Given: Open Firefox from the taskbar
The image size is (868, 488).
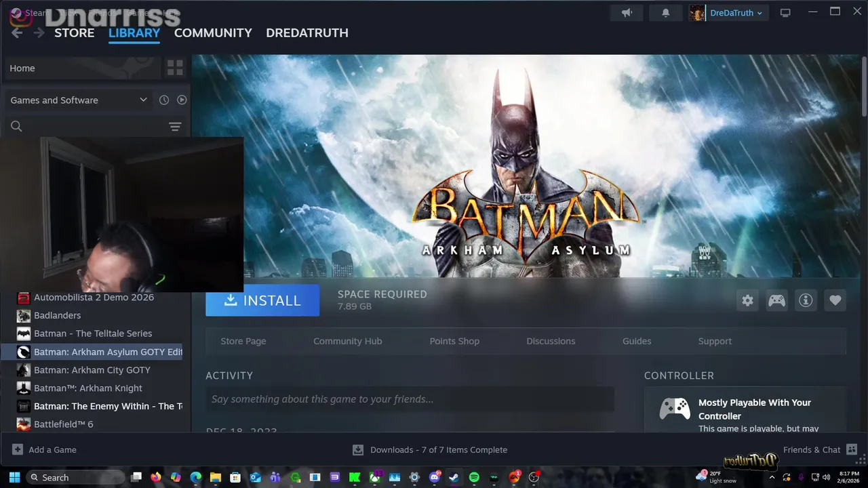Looking at the screenshot, I should pos(156,477).
